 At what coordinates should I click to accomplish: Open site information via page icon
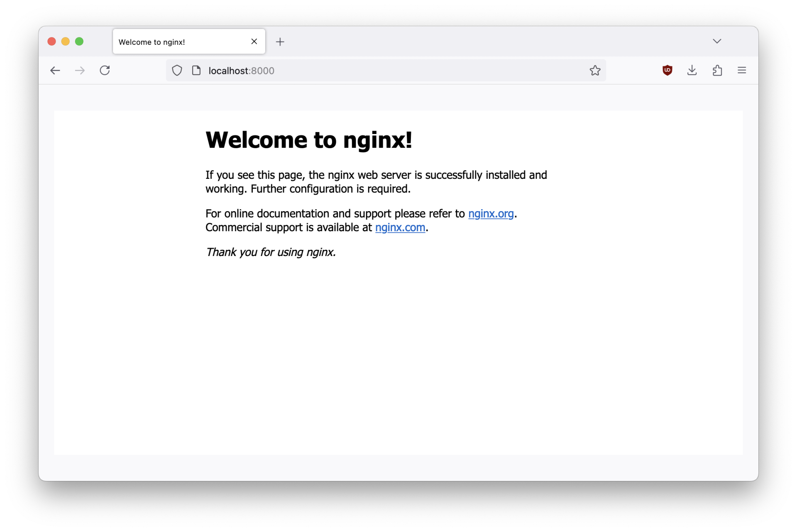196,70
